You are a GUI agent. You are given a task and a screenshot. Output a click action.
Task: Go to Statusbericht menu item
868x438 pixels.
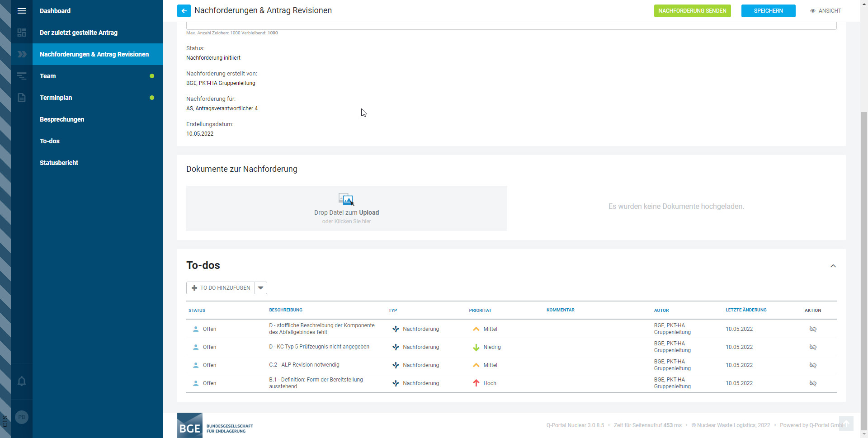59,163
